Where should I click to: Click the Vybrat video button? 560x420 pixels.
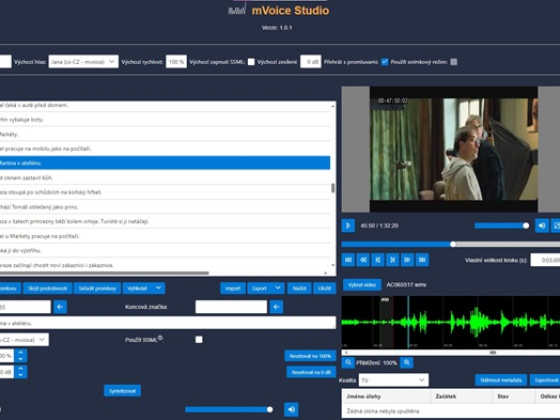(x=362, y=285)
